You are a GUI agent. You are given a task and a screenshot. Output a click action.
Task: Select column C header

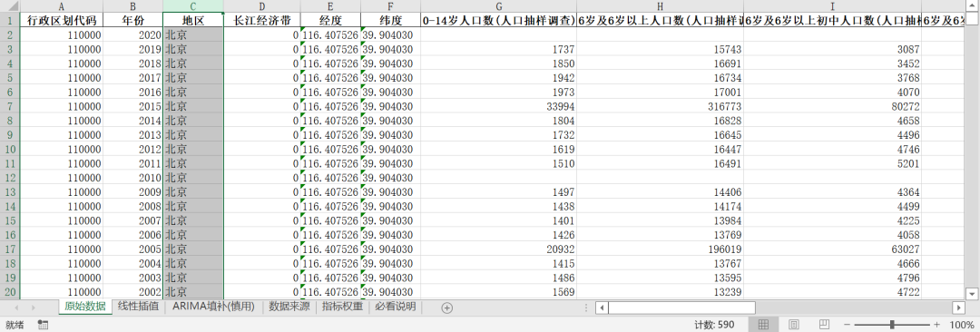click(193, 6)
